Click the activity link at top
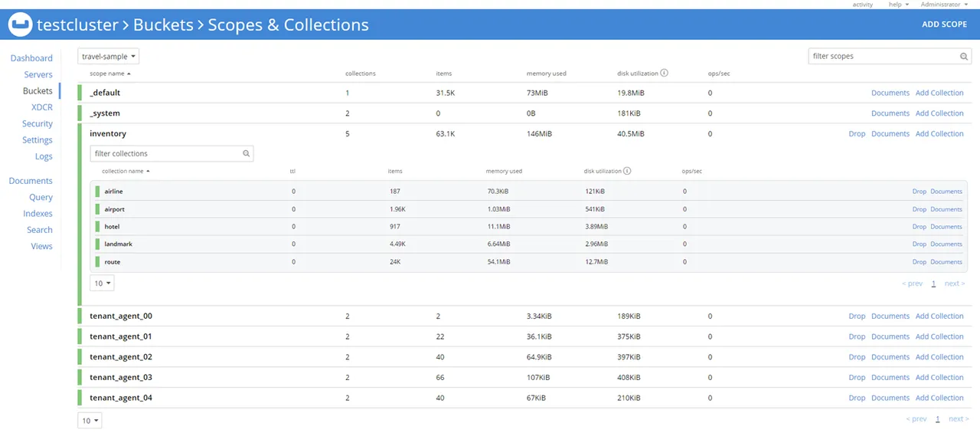This screenshot has width=980, height=433. [863, 5]
